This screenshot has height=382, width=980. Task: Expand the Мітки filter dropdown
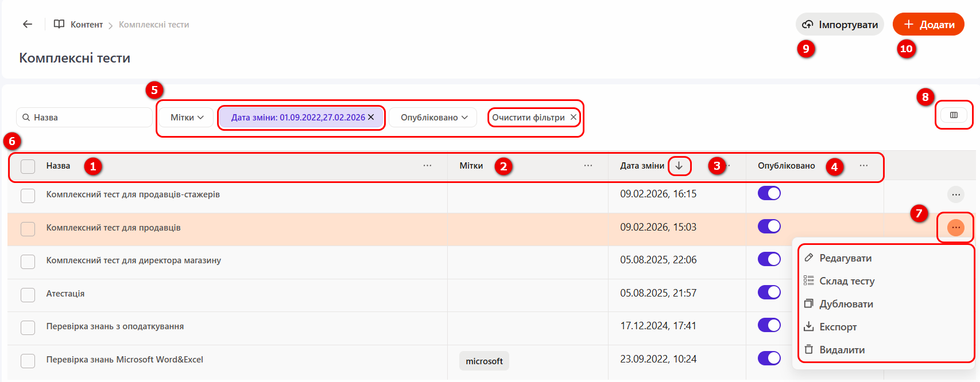point(187,118)
